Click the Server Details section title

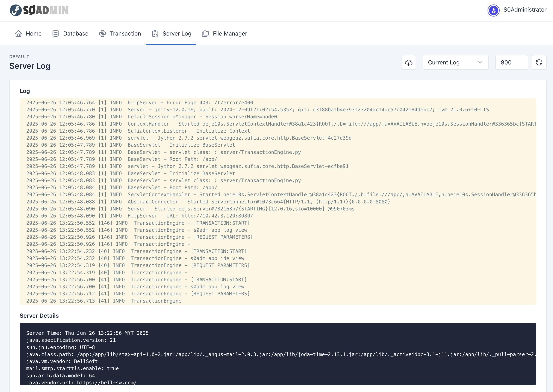tap(39, 316)
